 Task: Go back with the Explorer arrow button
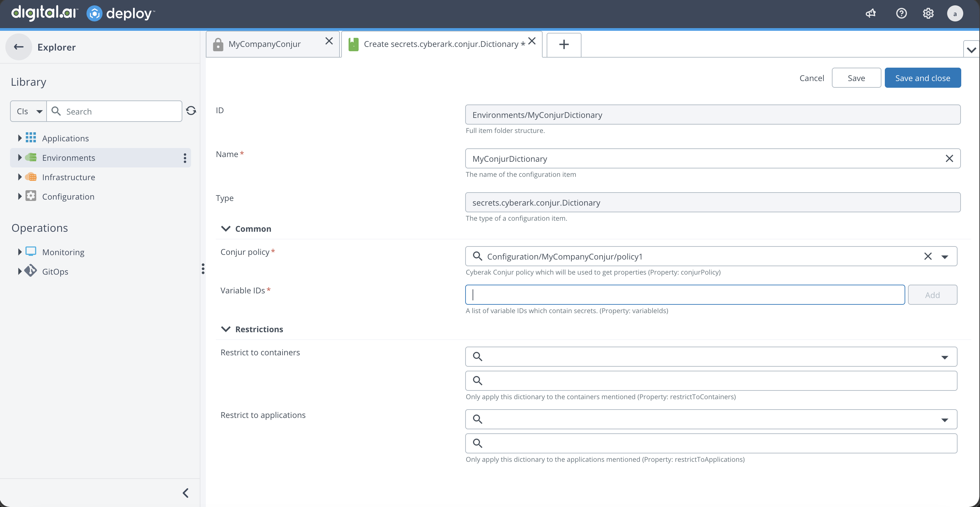[x=19, y=47]
